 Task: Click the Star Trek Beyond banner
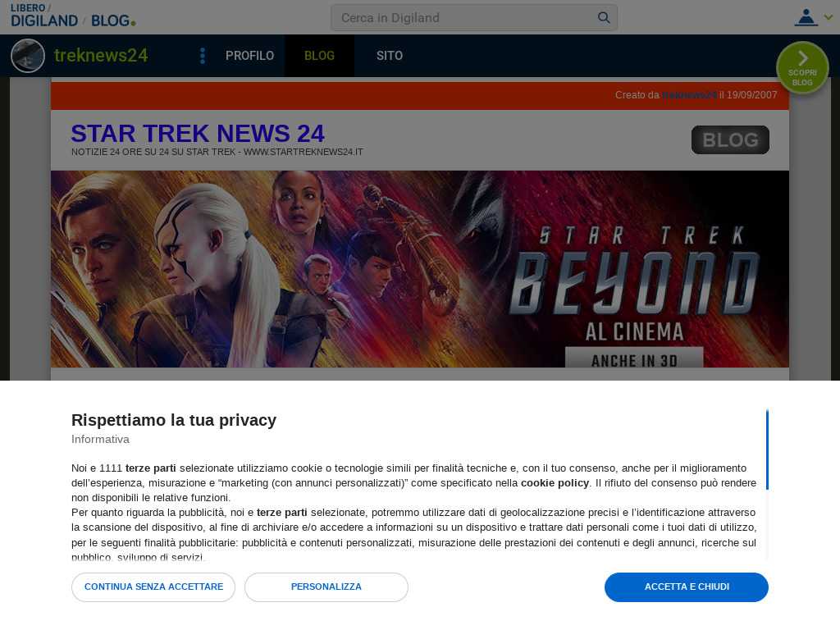(x=419, y=269)
